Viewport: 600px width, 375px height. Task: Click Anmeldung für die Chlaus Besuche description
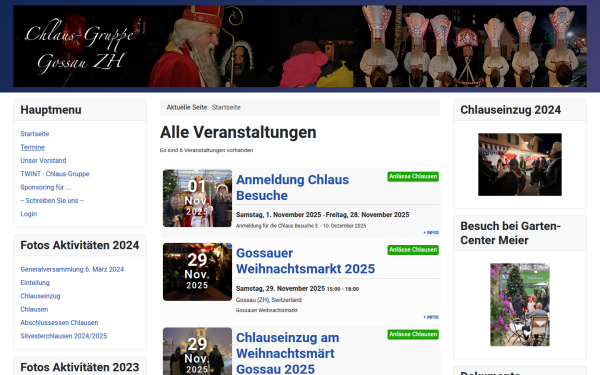pos(301,226)
